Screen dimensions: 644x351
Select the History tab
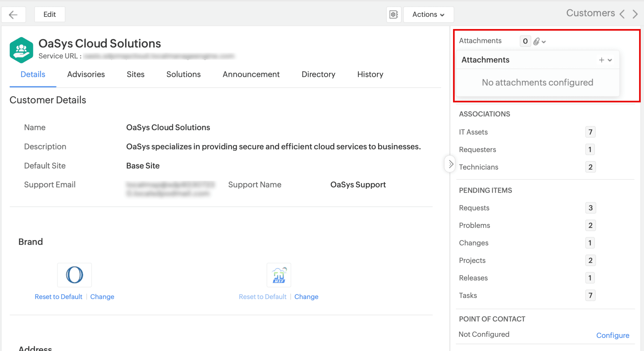coord(370,74)
